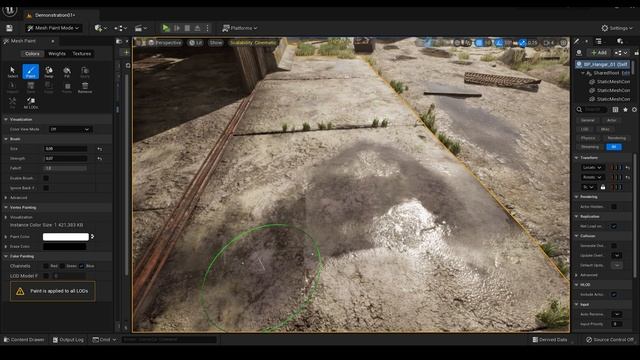Toggle the Net Load on Client checkbox
The width and height of the screenshot is (640, 360).
(614, 226)
